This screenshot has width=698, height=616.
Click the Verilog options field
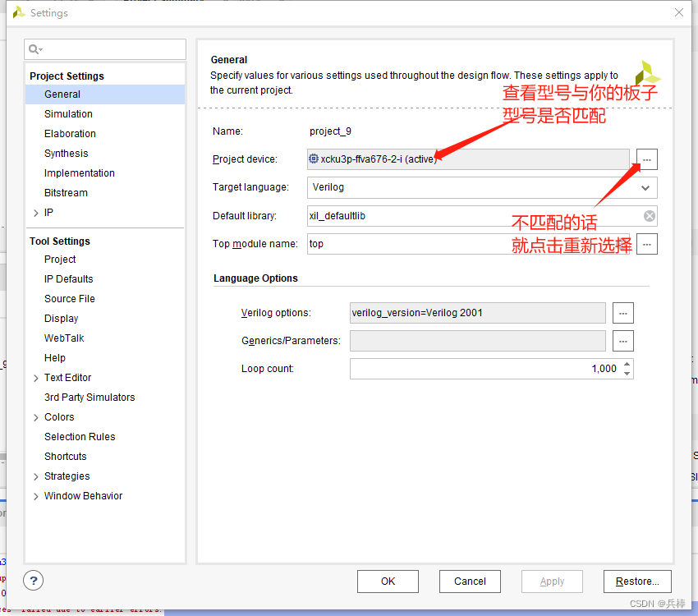click(x=478, y=313)
